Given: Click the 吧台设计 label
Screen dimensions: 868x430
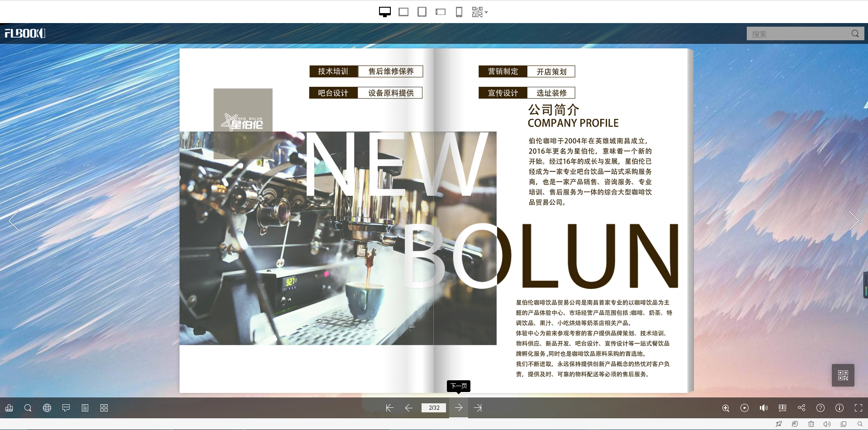Looking at the screenshot, I should [x=333, y=93].
